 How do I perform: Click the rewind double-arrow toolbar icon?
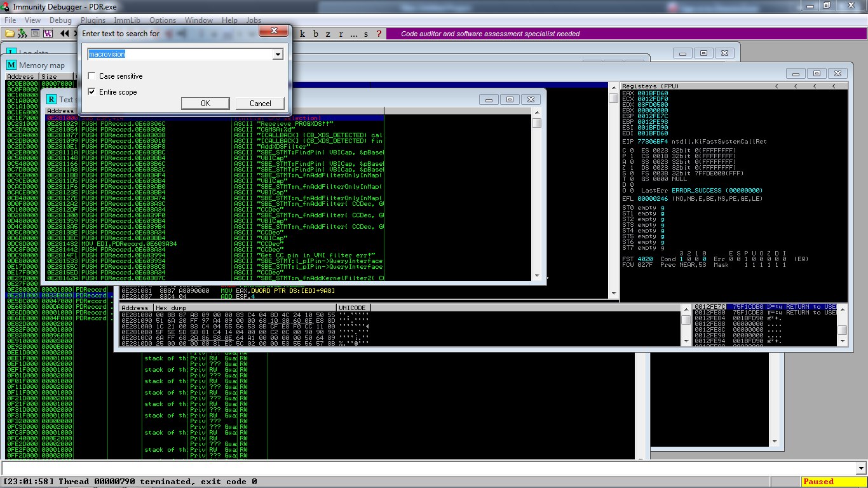tap(65, 34)
